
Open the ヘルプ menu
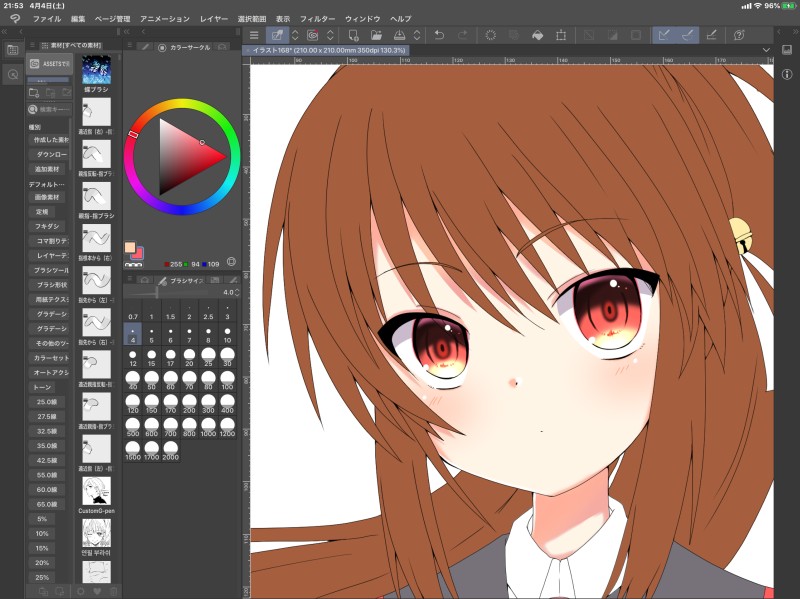[x=401, y=19]
